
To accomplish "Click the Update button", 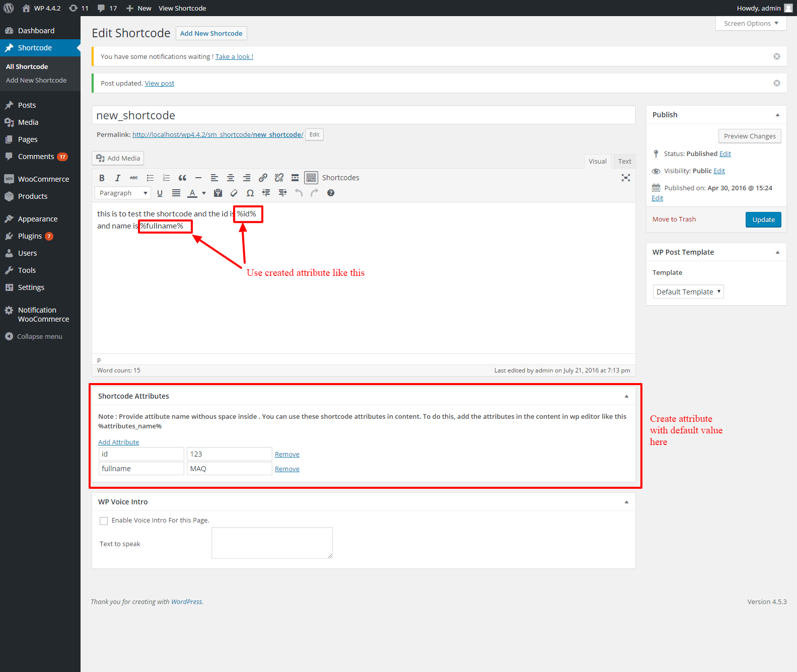I will (x=763, y=219).
